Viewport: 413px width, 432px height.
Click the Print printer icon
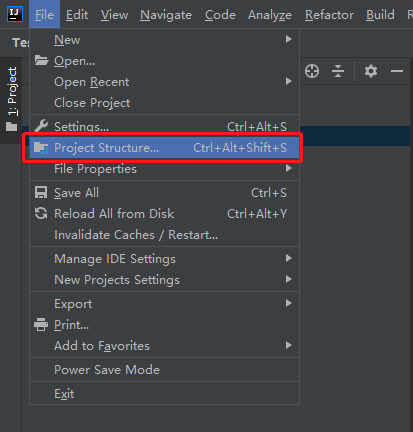coord(41,325)
